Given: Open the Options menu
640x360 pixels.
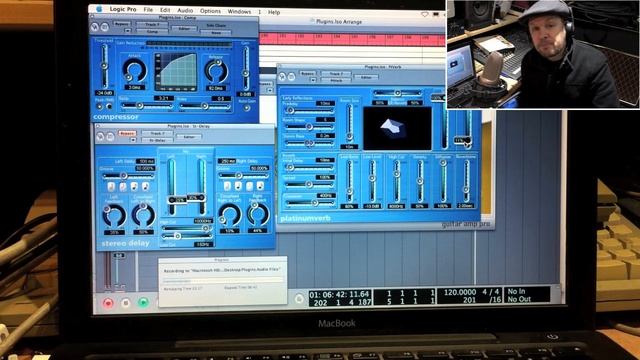Looking at the screenshot, I should 210,11.
